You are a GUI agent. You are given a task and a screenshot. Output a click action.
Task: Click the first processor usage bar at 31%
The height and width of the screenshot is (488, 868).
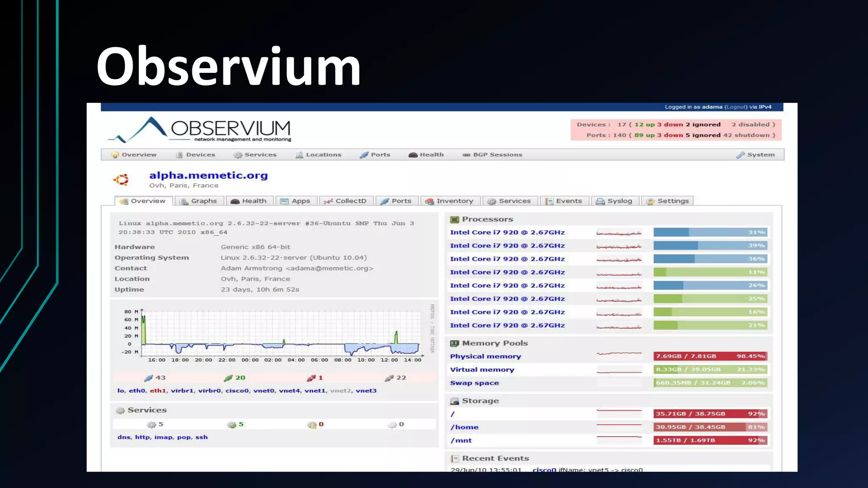coord(710,232)
